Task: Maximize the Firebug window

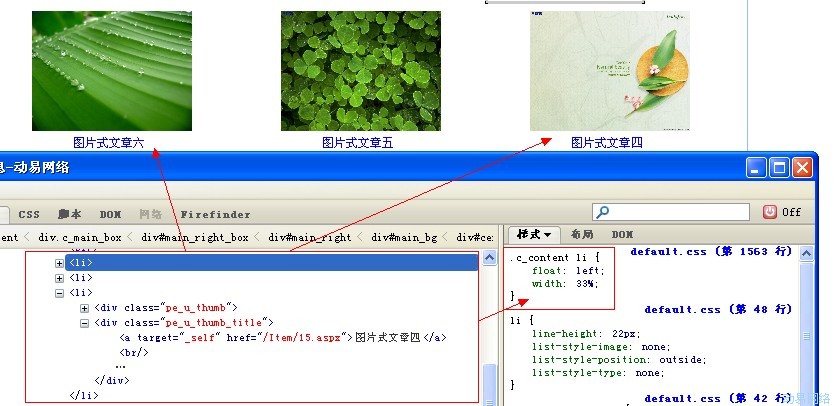Action: pos(779,168)
